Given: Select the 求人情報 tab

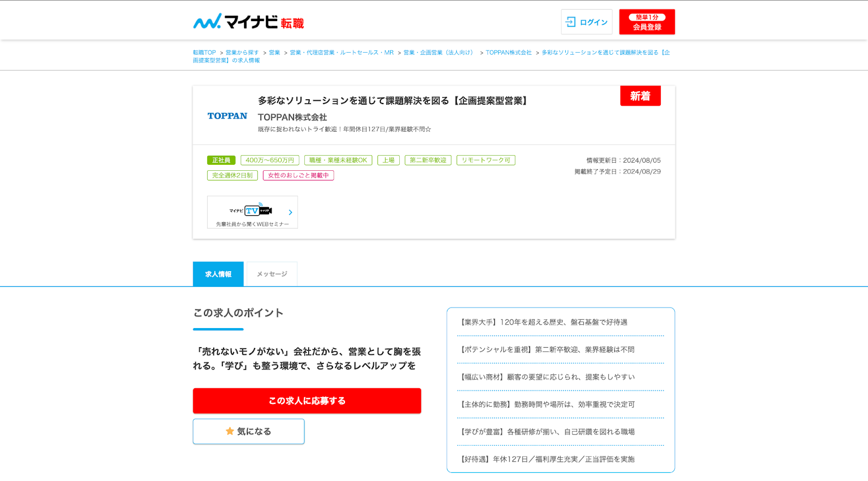Looking at the screenshot, I should pyautogui.click(x=218, y=274).
